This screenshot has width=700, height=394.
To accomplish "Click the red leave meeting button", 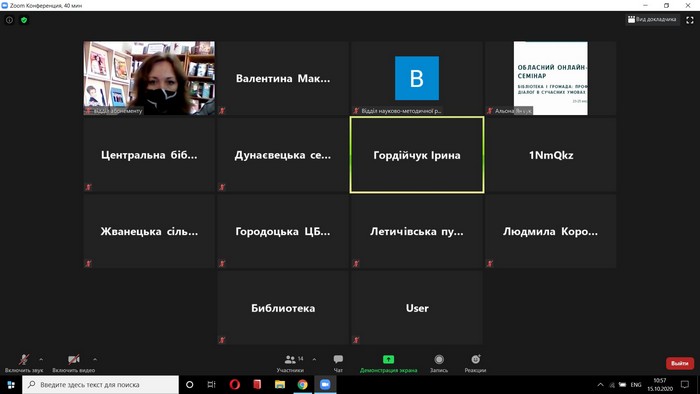I will 680,363.
